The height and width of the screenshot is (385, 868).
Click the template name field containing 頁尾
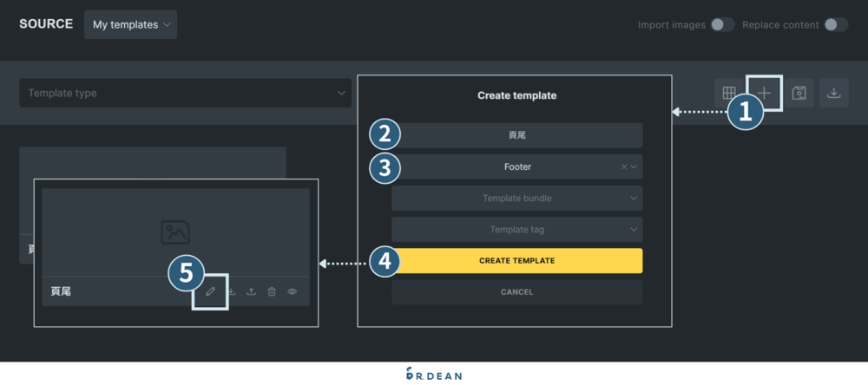click(516, 135)
